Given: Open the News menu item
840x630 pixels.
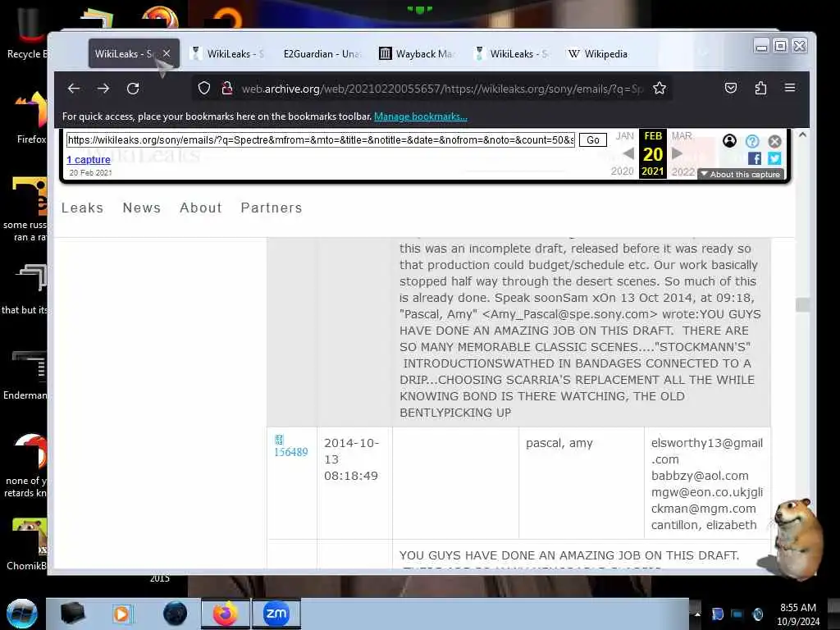Looking at the screenshot, I should point(141,208).
